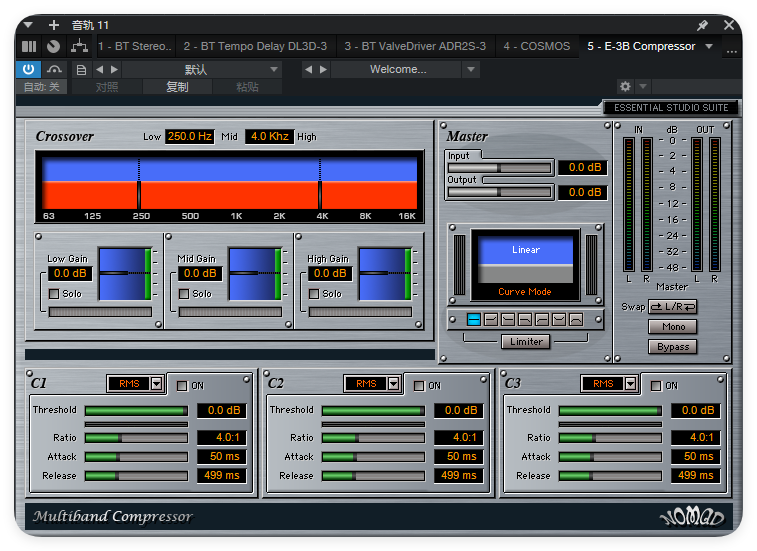Click the plus icon next to 音轨 11
This screenshot has width=757, height=551.
[x=54, y=25]
